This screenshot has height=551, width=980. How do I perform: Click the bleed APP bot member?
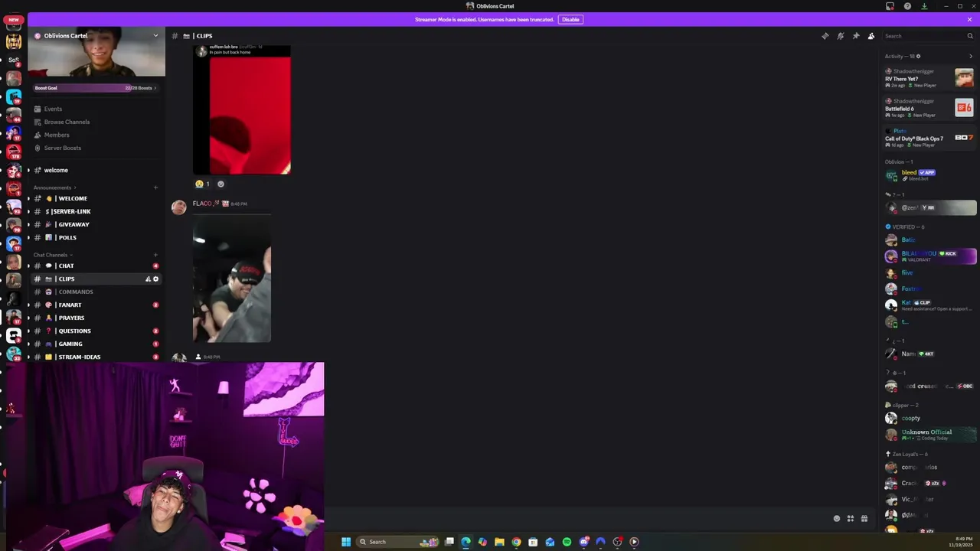(x=929, y=175)
